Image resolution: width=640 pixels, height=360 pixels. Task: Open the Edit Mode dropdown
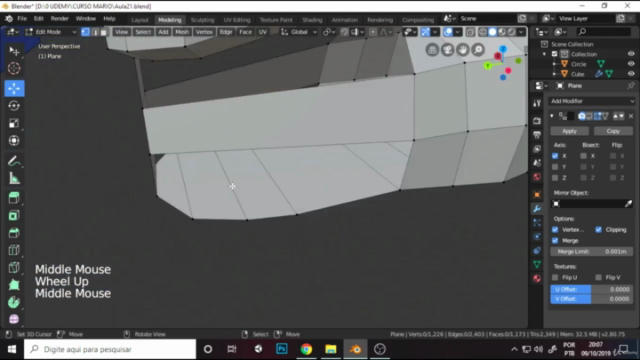point(51,32)
